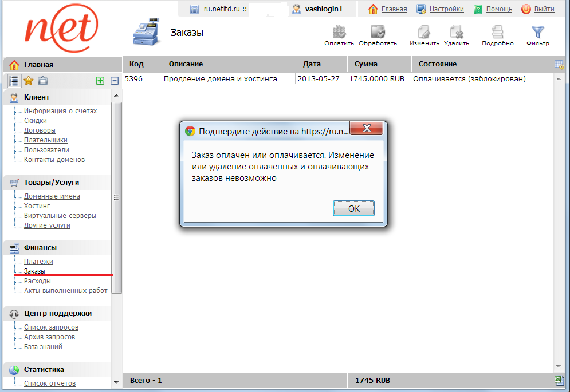Click the Оплатить toolbar icon

pos(339,33)
